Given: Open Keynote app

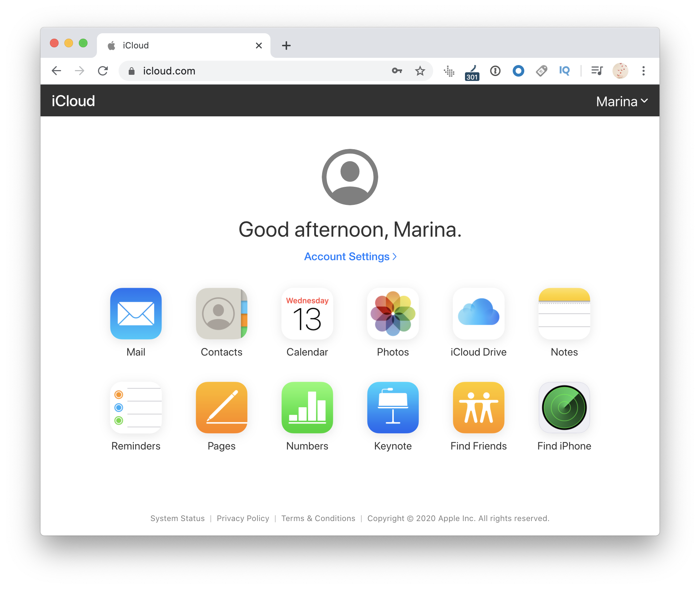Looking at the screenshot, I should coord(392,411).
